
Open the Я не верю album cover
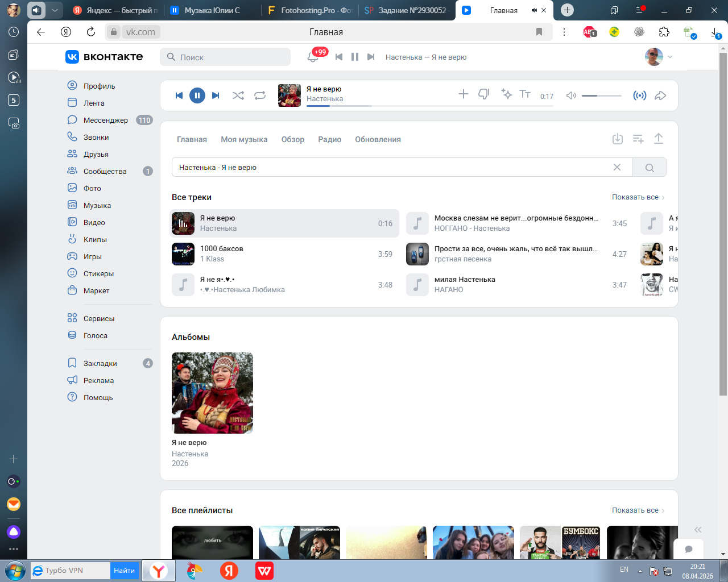[x=212, y=393]
